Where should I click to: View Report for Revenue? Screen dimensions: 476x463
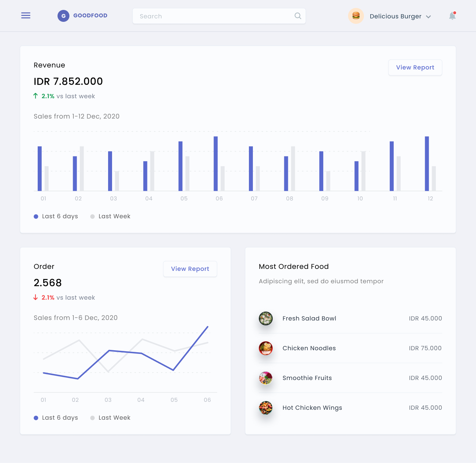click(x=415, y=67)
